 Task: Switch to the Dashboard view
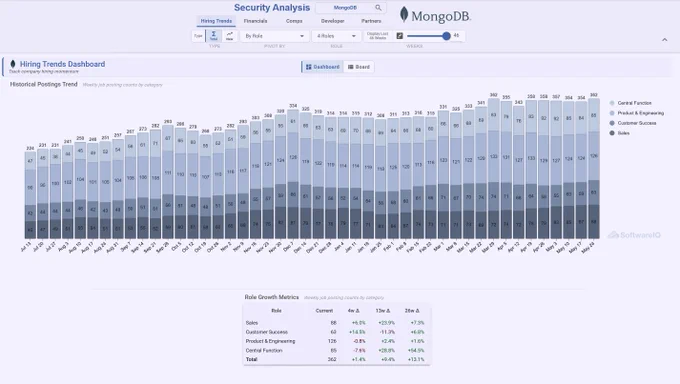322,67
